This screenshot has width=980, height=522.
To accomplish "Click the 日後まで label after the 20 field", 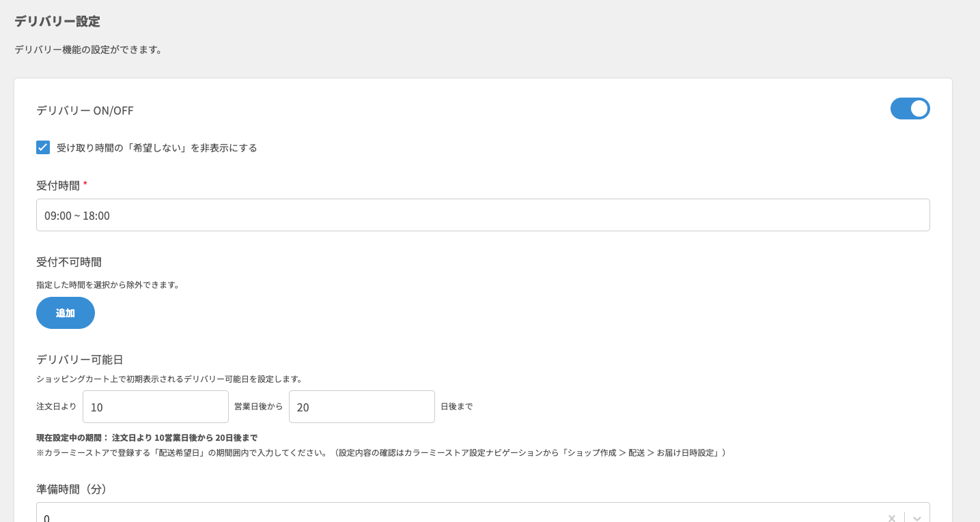I will (456, 407).
